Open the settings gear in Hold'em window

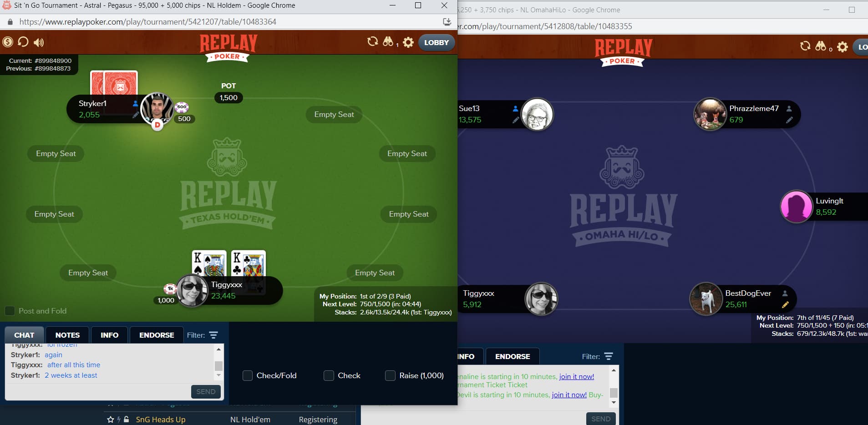[x=408, y=42]
